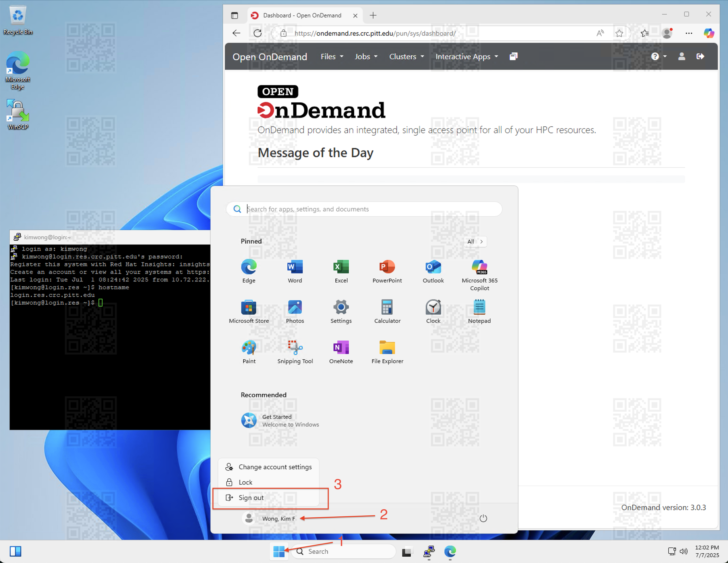Open Excel pinned app
Viewport: 728px width, 563px height.
341,271
